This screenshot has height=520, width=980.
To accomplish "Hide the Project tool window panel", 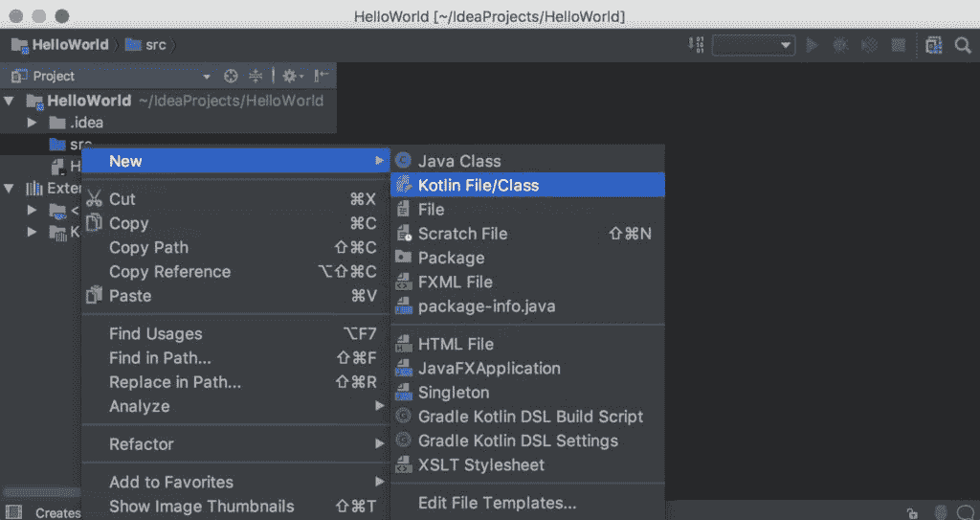I will 322,76.
